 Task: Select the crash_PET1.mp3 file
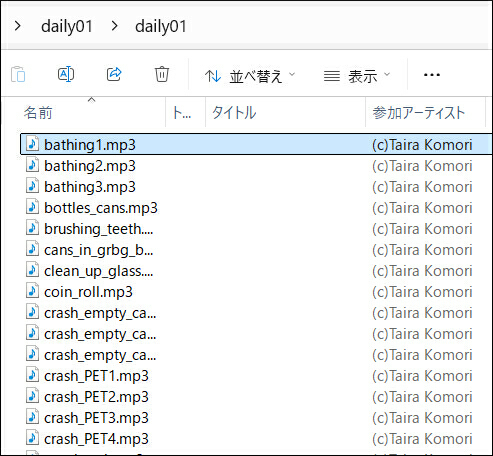(256, 376)
